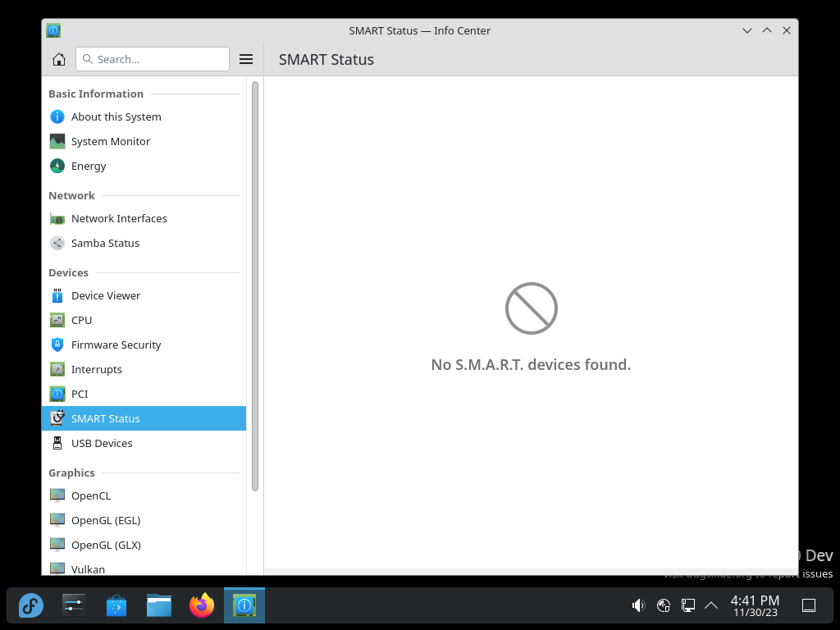Click Info Center title bar app icon
This screenshot has width=840, height=630.
pyautogui.click(x=53, y=30)
